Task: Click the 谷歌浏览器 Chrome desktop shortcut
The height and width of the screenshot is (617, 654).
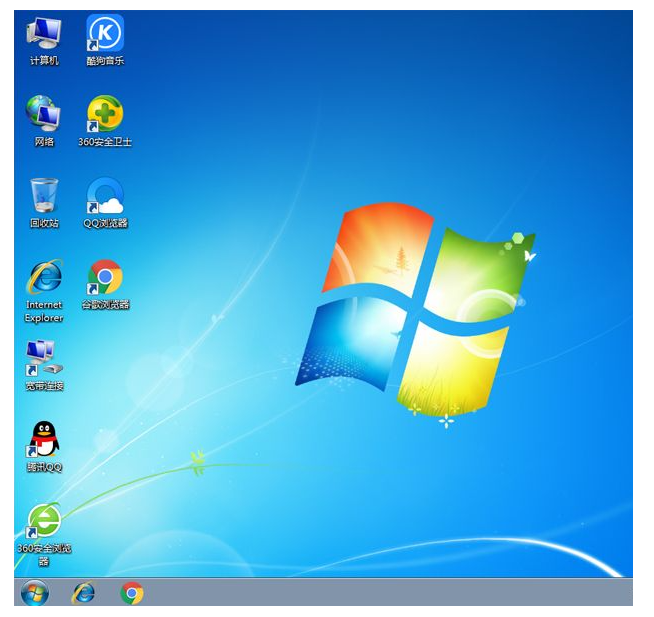Action: coord(105,277)
